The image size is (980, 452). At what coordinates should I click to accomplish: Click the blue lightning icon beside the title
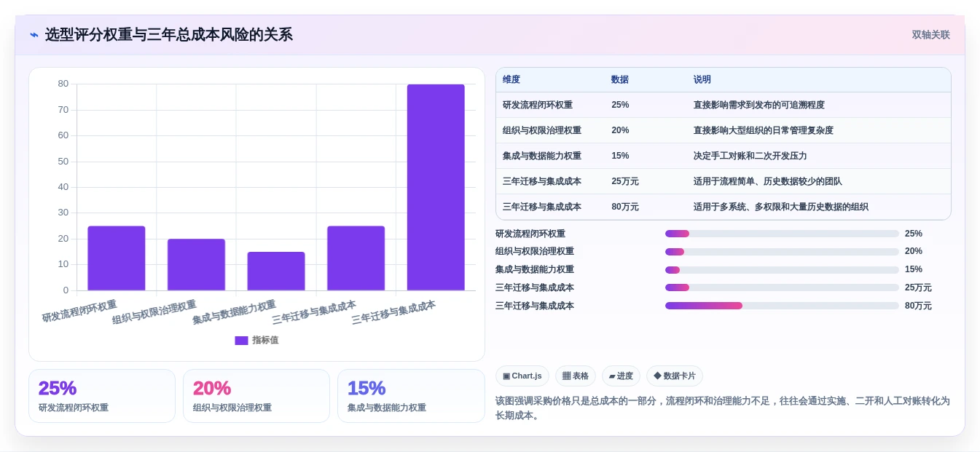tap(34, 35)
